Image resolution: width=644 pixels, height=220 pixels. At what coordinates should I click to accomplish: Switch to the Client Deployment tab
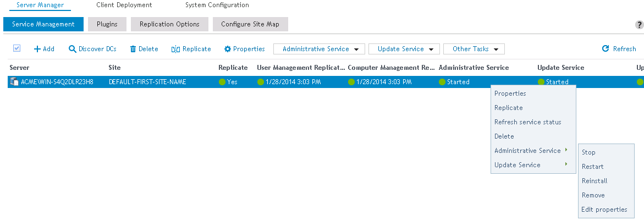point(124,5)
